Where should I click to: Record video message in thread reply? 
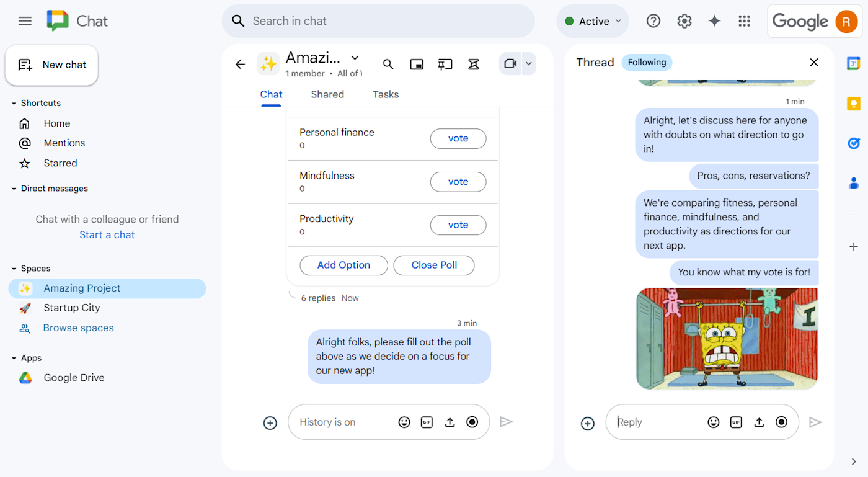(782, 422)
